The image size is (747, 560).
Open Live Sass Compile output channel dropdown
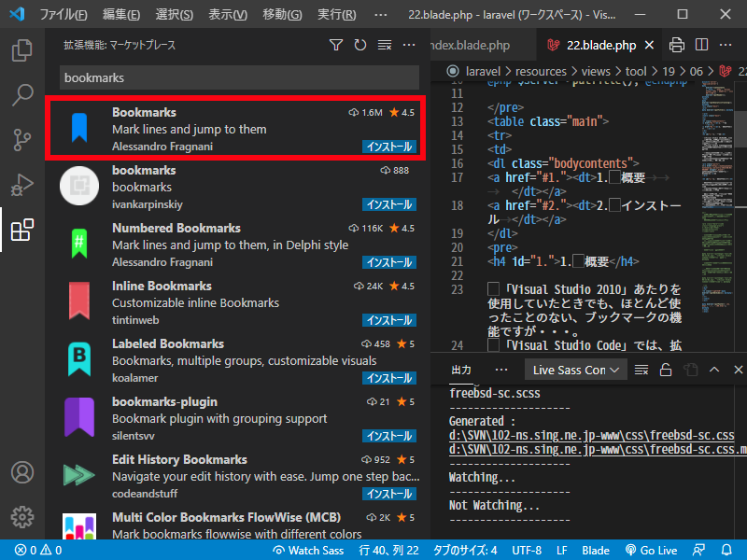[575, 370]
